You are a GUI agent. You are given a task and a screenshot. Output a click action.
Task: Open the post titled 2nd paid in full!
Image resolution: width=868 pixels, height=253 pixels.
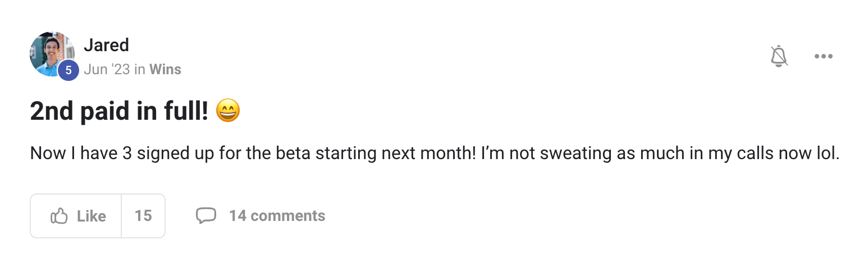pyautogui.click(x=120, y=111)
